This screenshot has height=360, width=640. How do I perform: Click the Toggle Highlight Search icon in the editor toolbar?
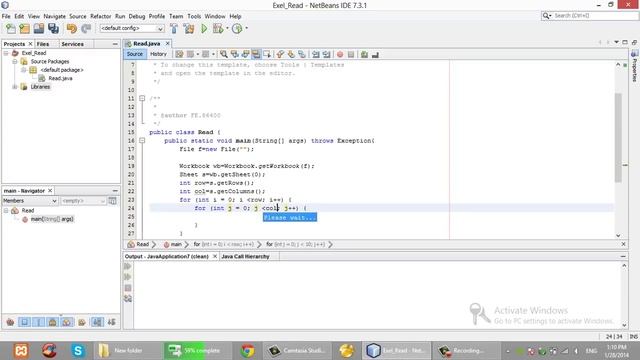tap(256, 54)
